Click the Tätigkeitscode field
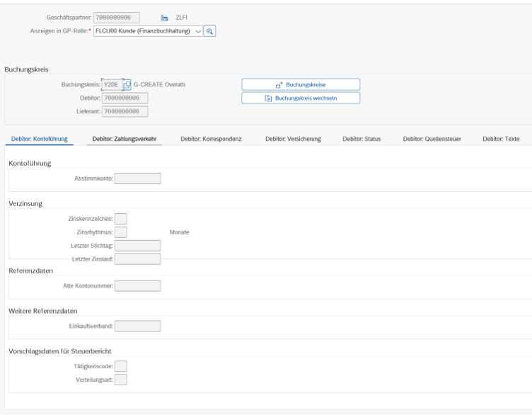 click(121, 366)
